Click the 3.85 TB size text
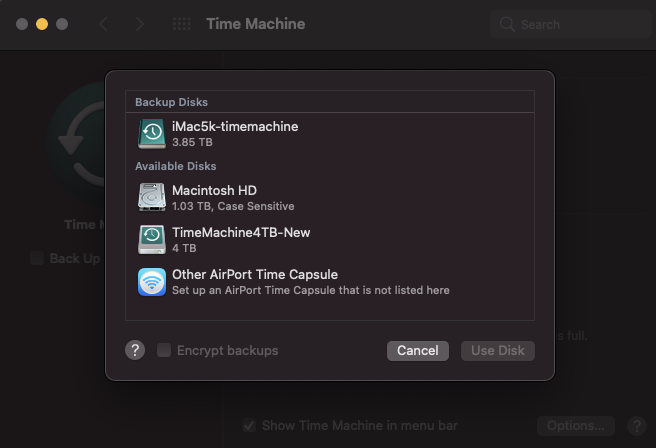The image size is (656, 448). point(192,142)
